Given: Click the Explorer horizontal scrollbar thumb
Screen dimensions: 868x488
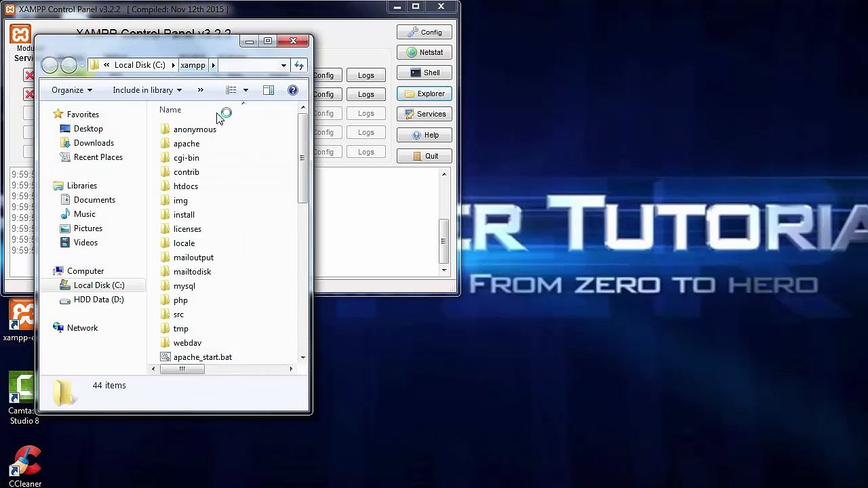Looking at the screenshot, I should pos(182,369).
